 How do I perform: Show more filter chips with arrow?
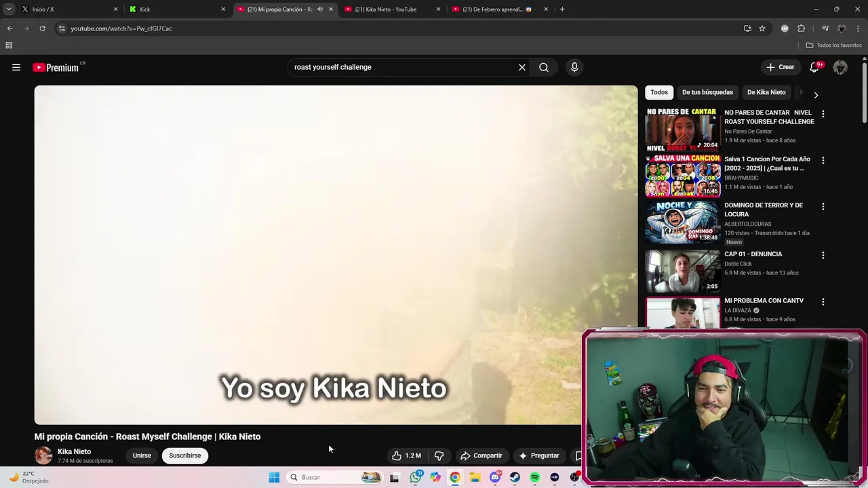816,95
